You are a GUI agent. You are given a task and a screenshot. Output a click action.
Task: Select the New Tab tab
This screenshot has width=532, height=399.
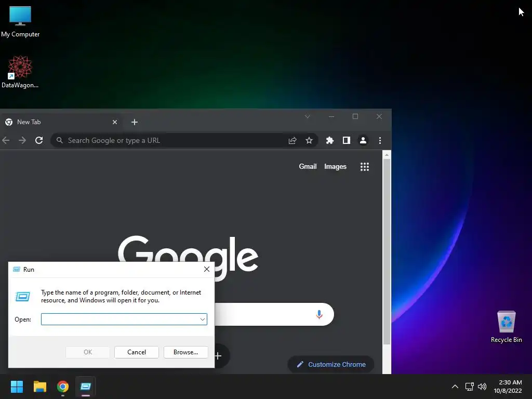pos(61,122)
